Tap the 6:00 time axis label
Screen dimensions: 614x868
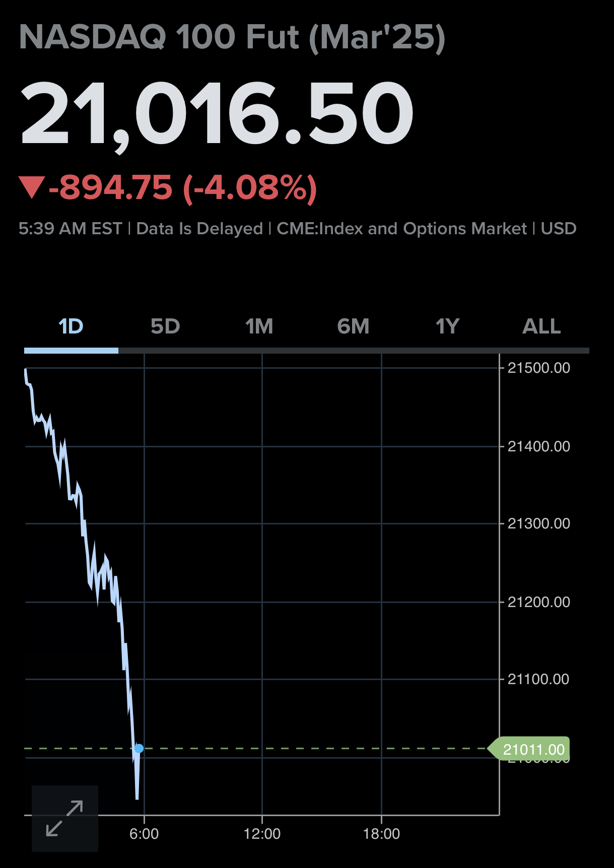pos(144,834)
